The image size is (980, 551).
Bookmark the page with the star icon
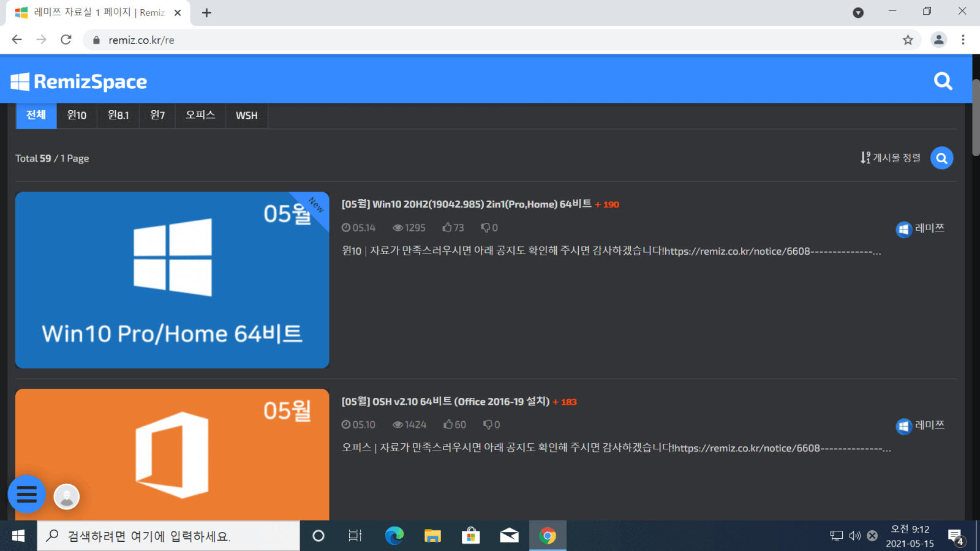[908, 40]
